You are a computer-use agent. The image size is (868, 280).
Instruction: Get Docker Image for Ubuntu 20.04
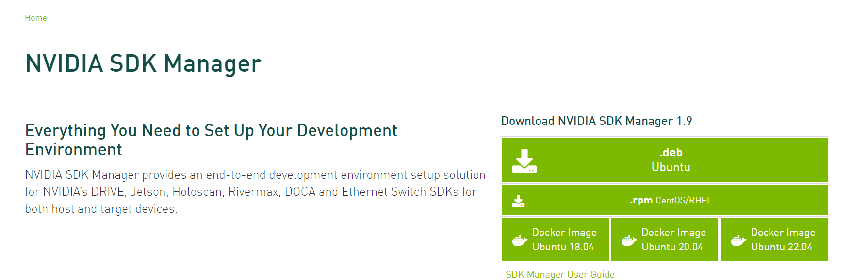coord(665,239)
